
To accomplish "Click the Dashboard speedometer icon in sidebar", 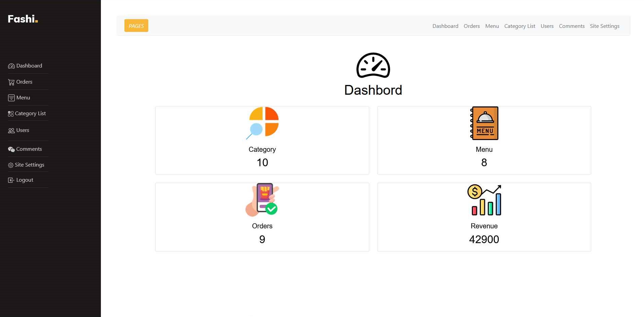I will tap(11, 66).
